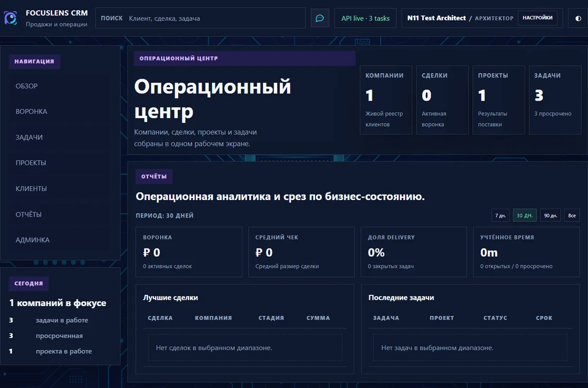Screen dimensions: 588x388
Task: Select the 30 дн. period filter
Action: pyautogui.click(x=525, y=215)
